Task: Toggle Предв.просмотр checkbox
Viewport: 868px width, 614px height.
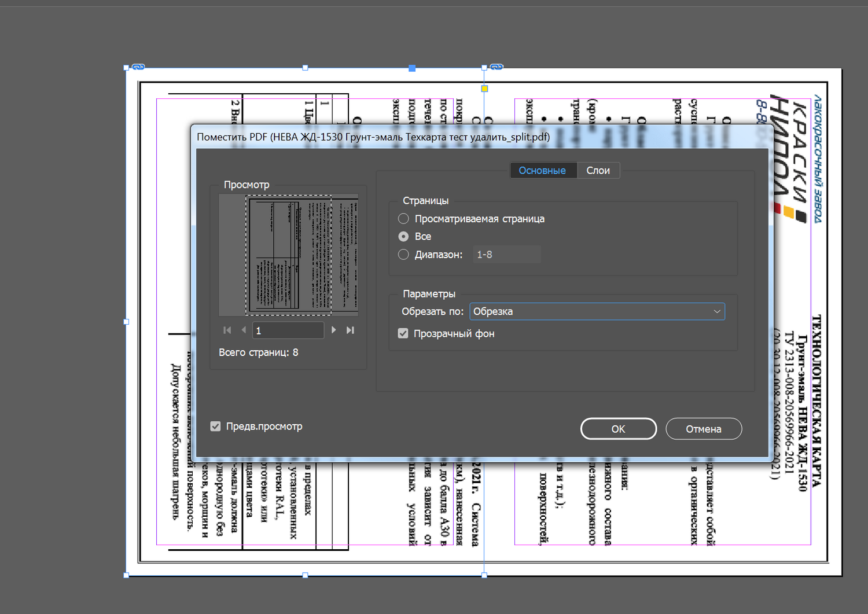Action: coord(215,426)
